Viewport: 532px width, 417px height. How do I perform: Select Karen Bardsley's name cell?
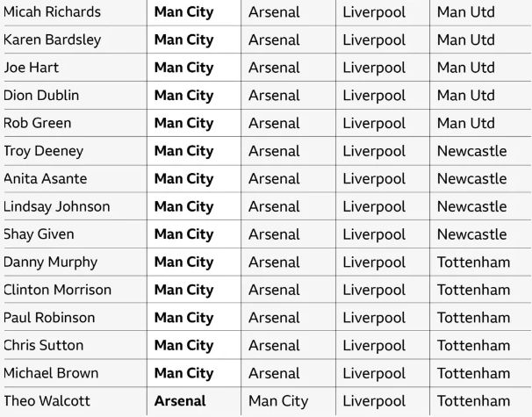52,40
